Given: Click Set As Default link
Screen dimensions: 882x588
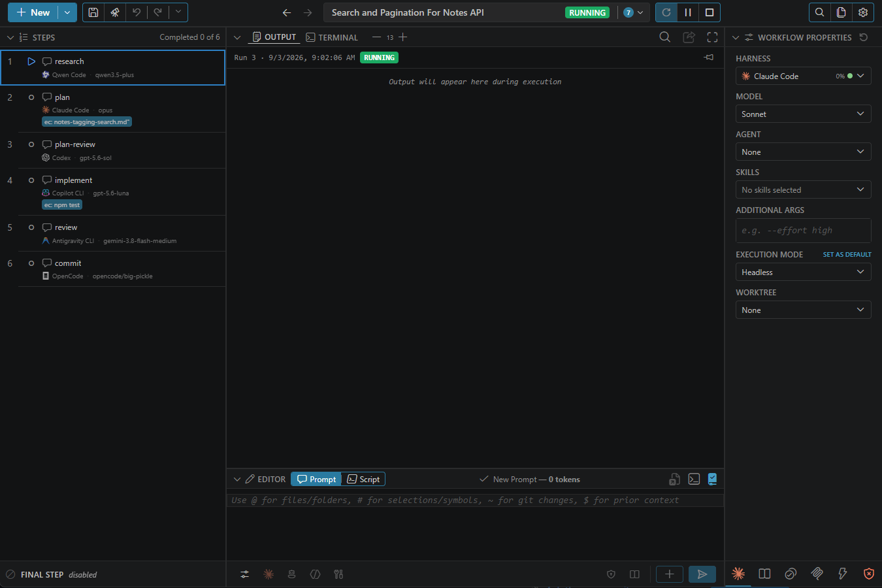Looking at the screenshot, I should tap(847, 254).
